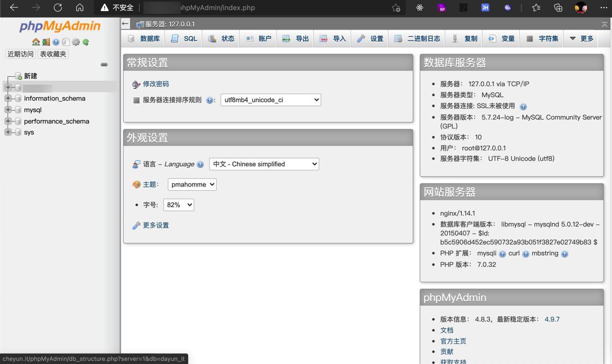The height and width of the screenshot is (364, 612).
Task: Open help icon next to 服务器连接排序规则
Action: click(210, 100)
